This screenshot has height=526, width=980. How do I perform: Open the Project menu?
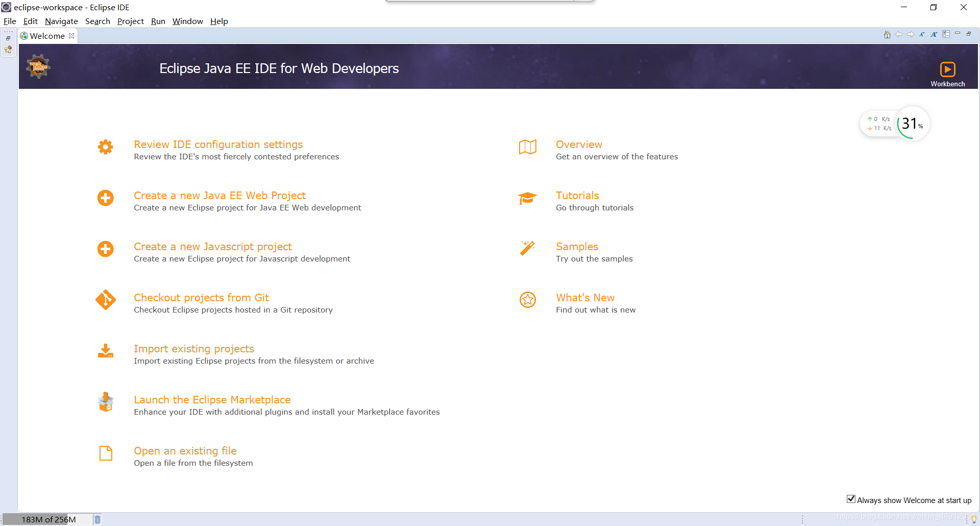[131, 21]
